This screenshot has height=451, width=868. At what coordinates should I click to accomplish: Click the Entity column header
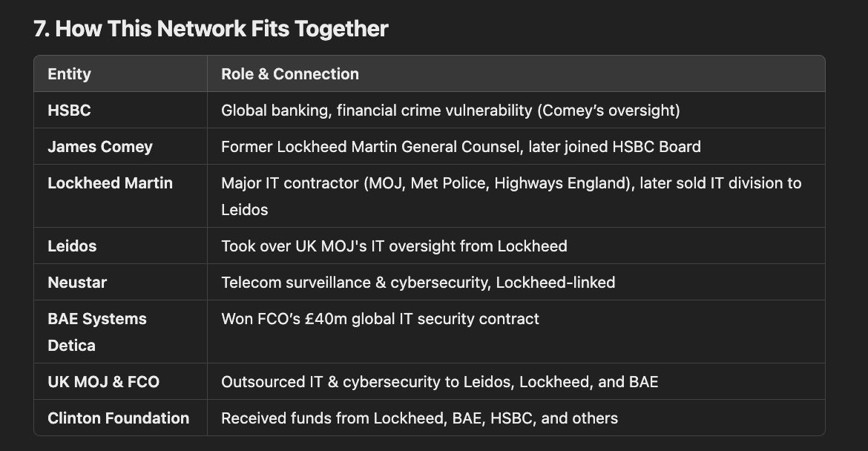pyautogui.click(x=69, y=73)
